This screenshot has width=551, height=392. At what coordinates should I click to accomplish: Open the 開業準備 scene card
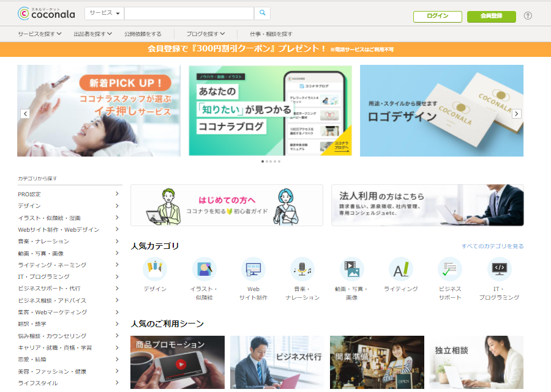coord(377,362)
